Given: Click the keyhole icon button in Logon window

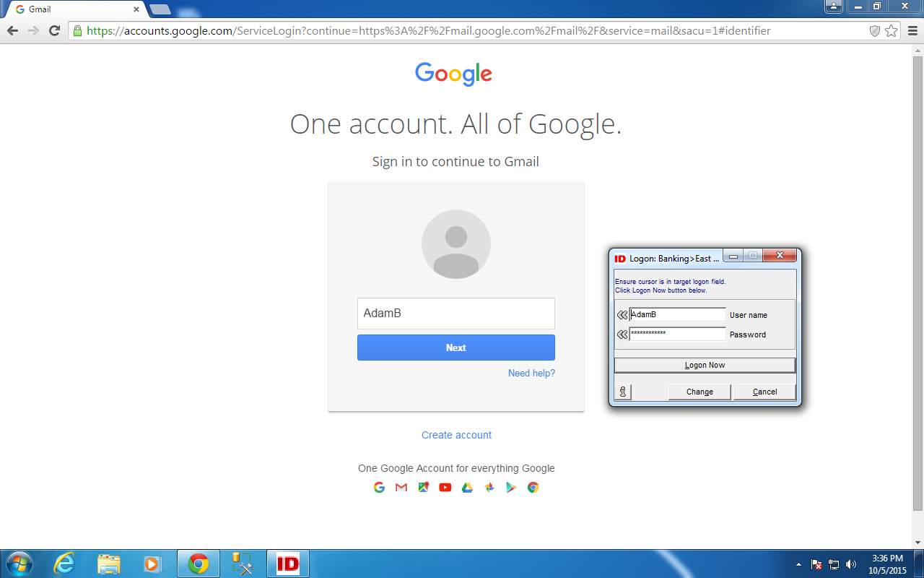Looking at the screenshot, I should (622, 392).
